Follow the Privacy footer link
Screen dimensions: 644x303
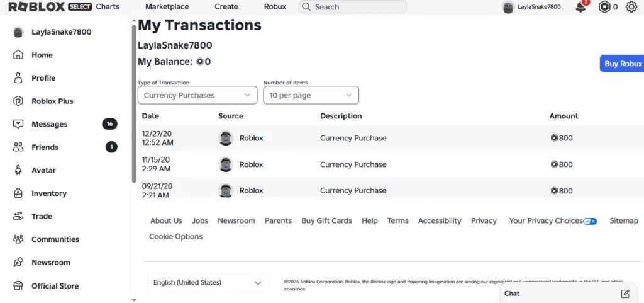(484, 220)
